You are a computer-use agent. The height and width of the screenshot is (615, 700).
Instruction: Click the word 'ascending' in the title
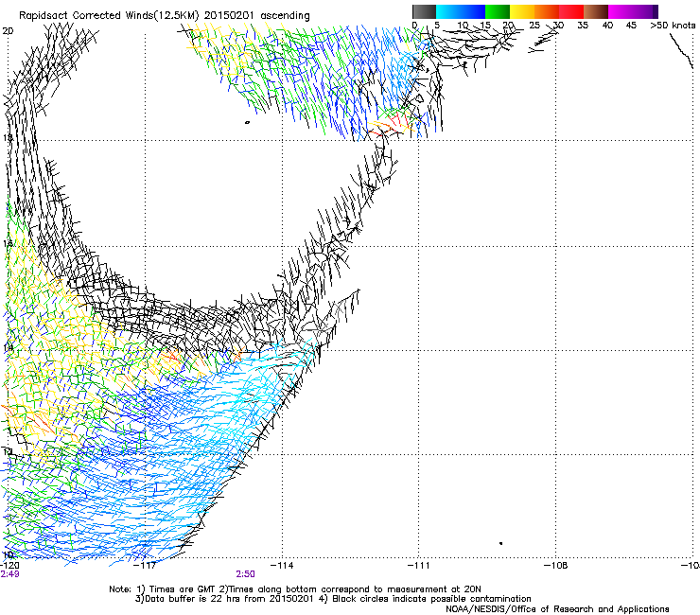tap(285, 16)
